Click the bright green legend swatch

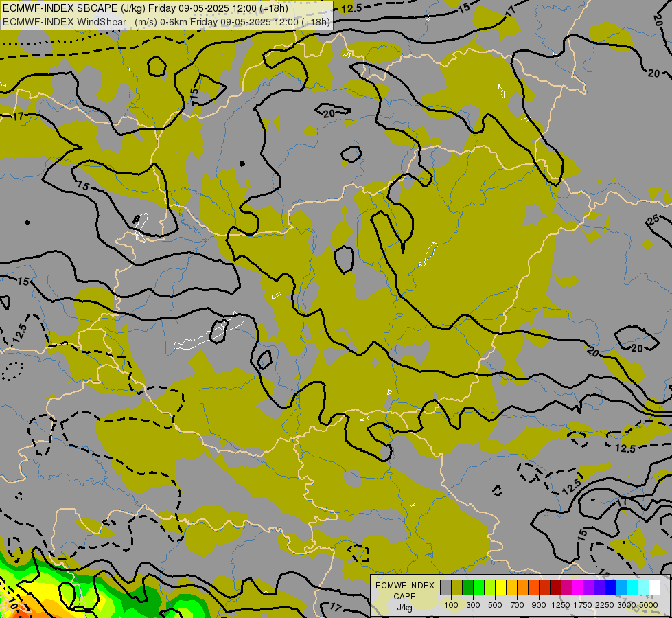tap(478, 587)
